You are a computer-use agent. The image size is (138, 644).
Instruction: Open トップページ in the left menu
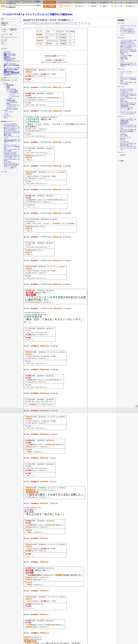[x=7, y=51]
